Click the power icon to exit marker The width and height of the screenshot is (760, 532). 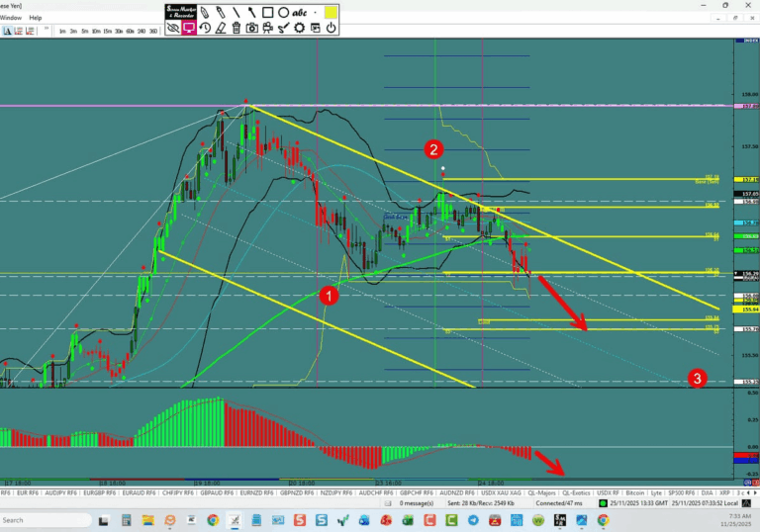click(332, 28)
